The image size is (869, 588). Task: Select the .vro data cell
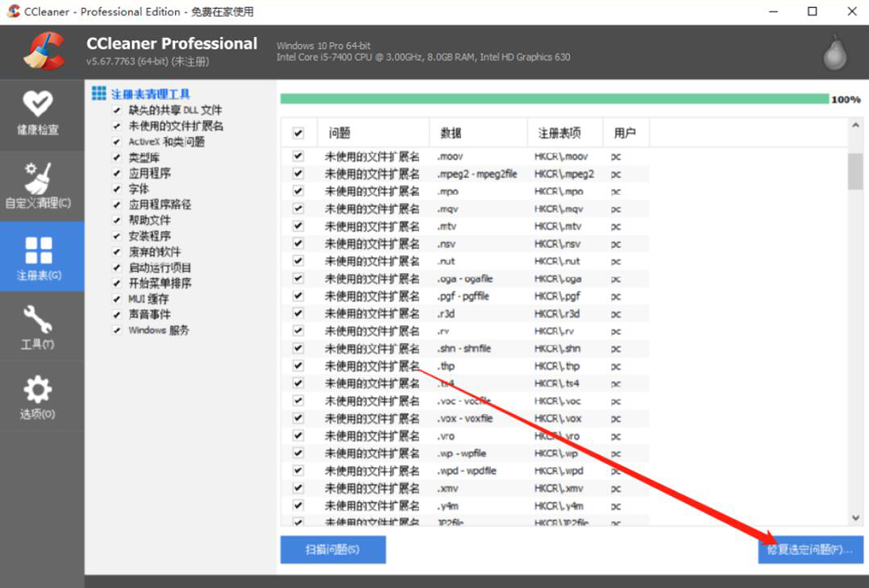(x=446, y=436)
